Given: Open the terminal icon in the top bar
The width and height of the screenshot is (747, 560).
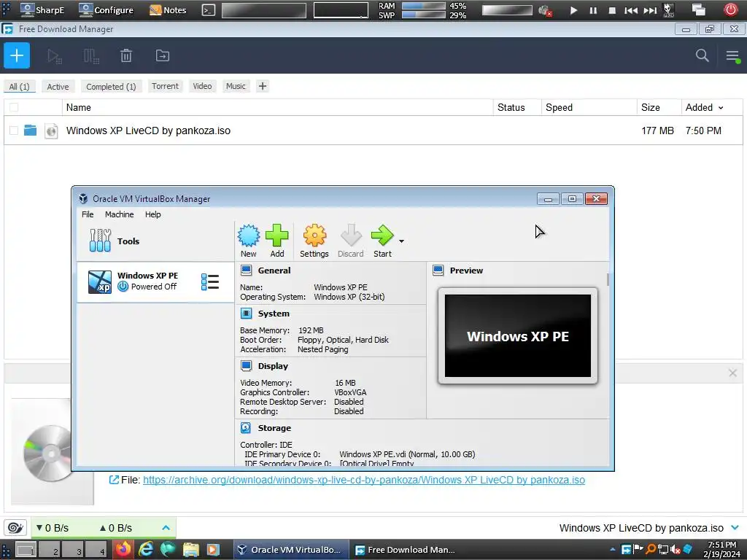Looking at the screenshot, I should click(208, 10).
